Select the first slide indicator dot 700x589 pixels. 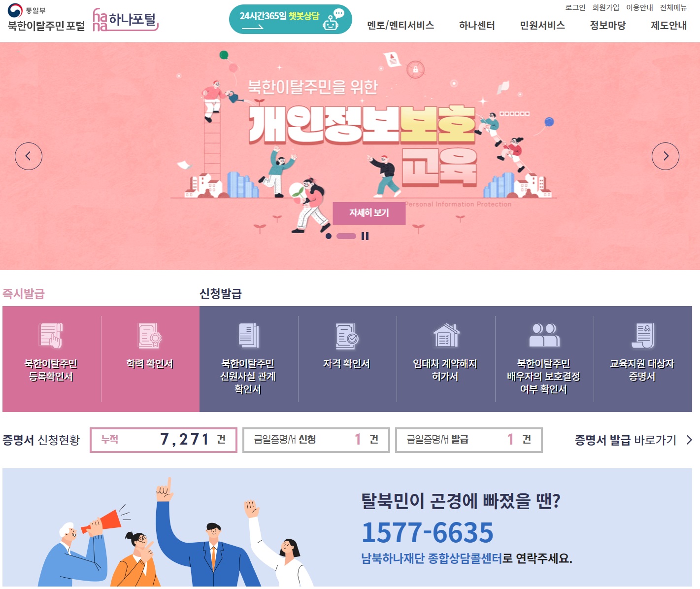tap(329, 236)
